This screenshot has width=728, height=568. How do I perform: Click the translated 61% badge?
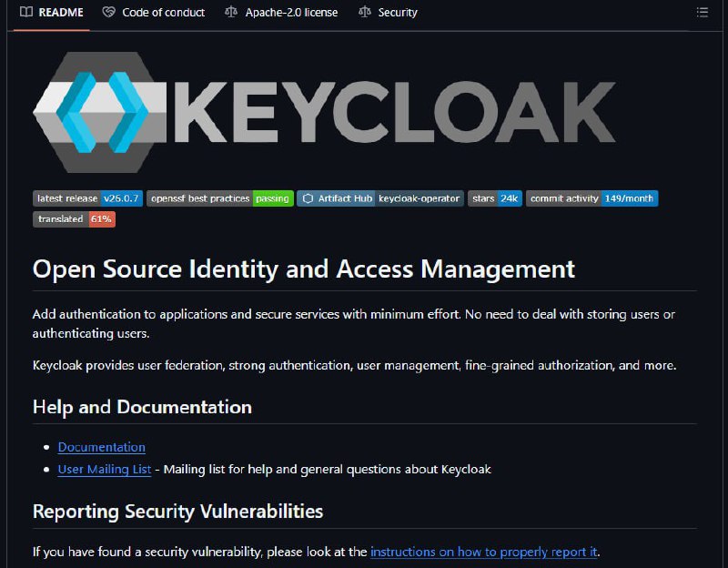point(74,219)
